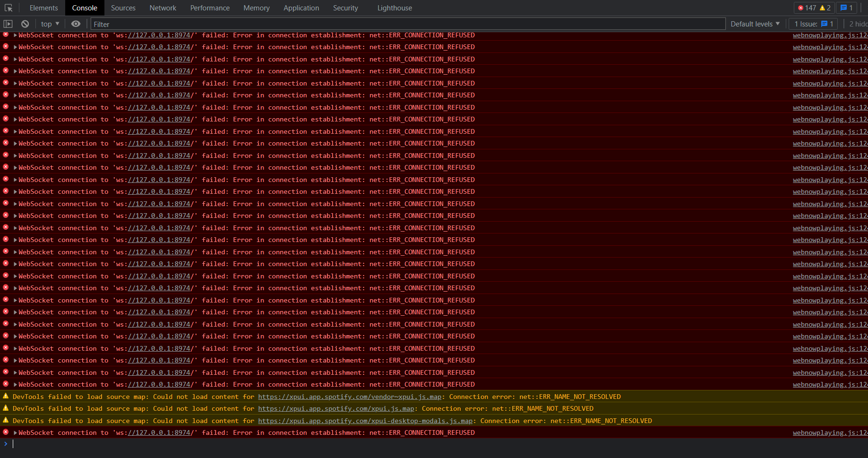Create a live expression with the eye icon
The width and height of the screenshot is (868, 458).
coord(76,24)
